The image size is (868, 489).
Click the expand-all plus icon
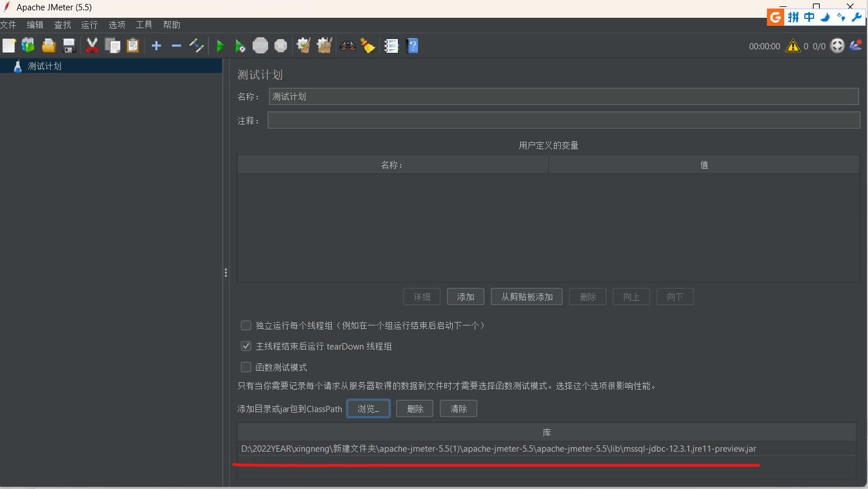click(156, 45)
